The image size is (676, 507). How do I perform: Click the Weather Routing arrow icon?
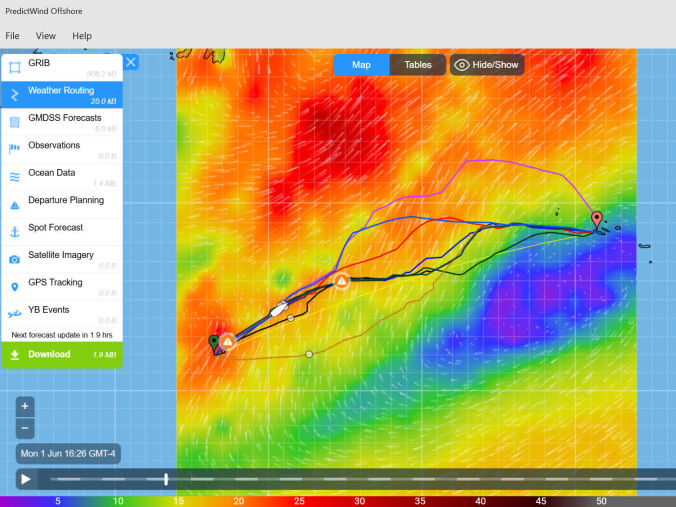pos(15,95)
